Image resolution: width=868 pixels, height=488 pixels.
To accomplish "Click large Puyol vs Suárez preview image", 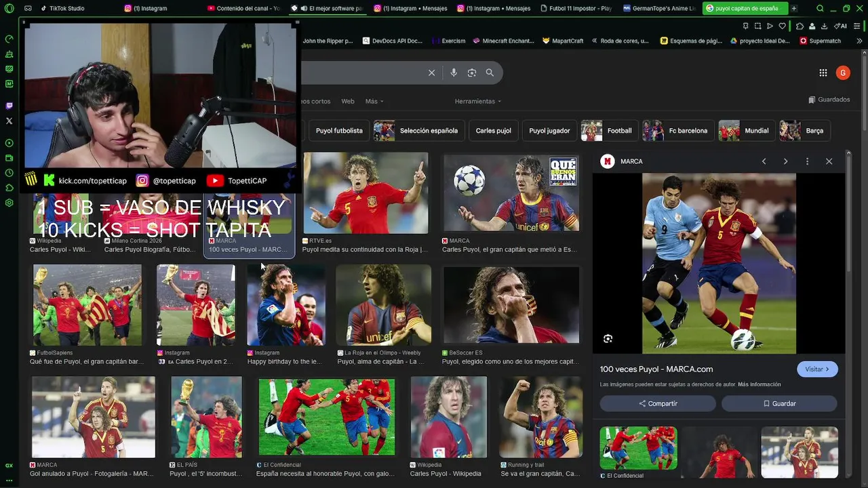I will pyautogui.click(x=719, y=263).
